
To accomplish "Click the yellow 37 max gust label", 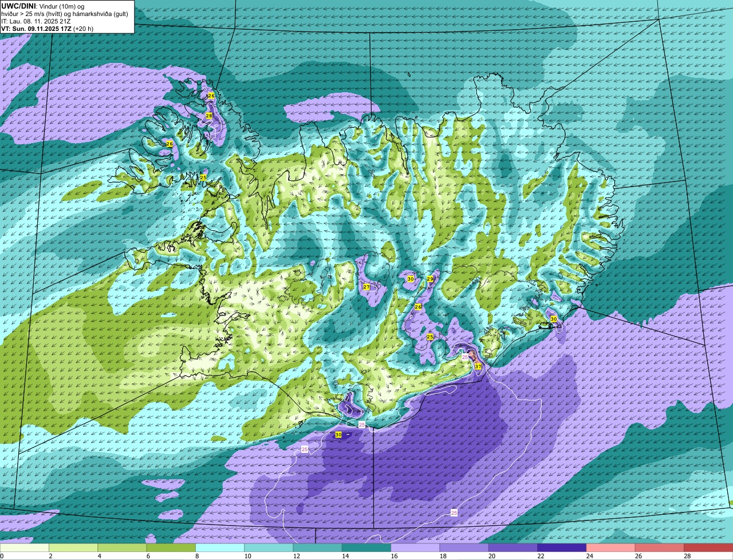I will [x=478, y=366].
